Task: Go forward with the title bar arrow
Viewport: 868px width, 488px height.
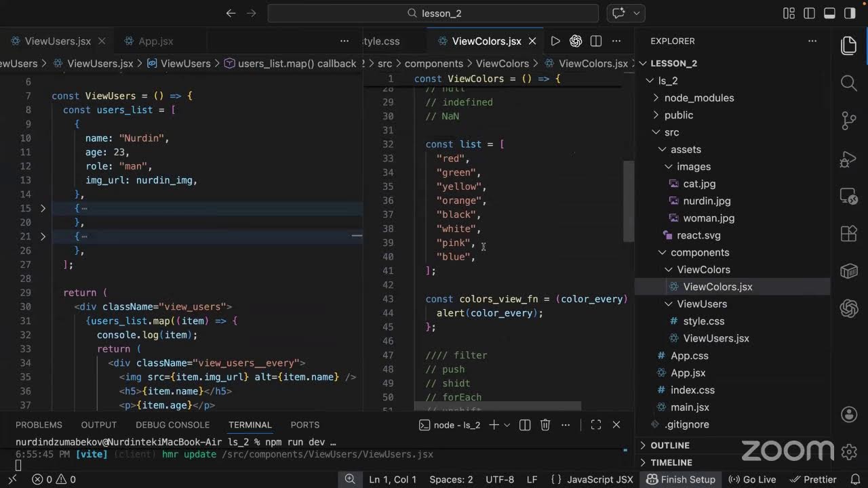Action: [x=252, y=13]
